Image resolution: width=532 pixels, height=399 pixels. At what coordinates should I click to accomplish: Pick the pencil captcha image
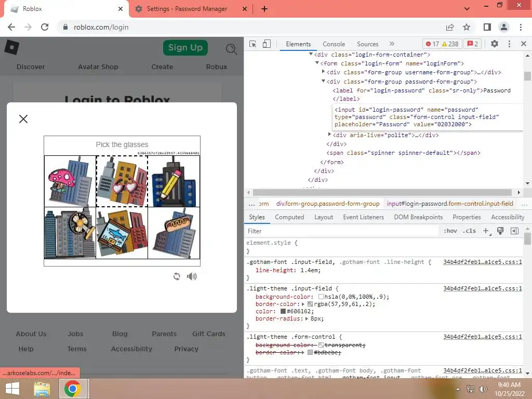tap(174, 181)
